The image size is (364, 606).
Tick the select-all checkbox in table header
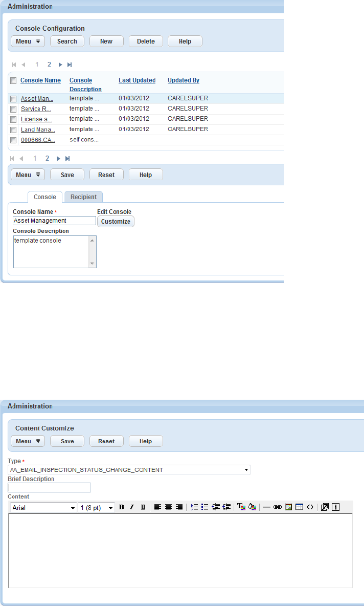(13, 80)
